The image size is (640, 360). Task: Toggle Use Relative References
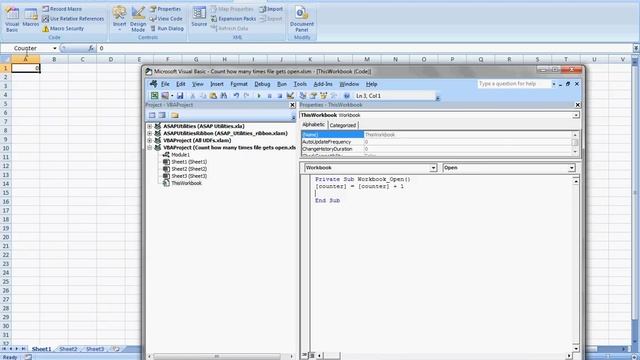(73, 19)
